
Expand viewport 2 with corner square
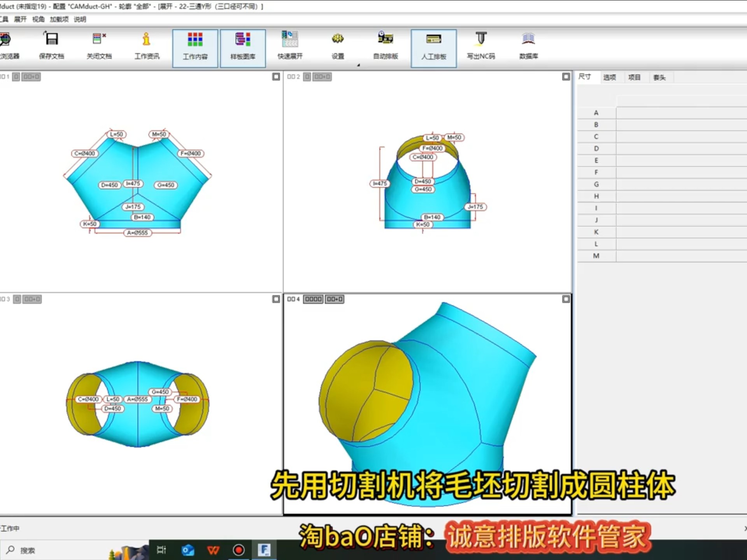pos(566,77)
